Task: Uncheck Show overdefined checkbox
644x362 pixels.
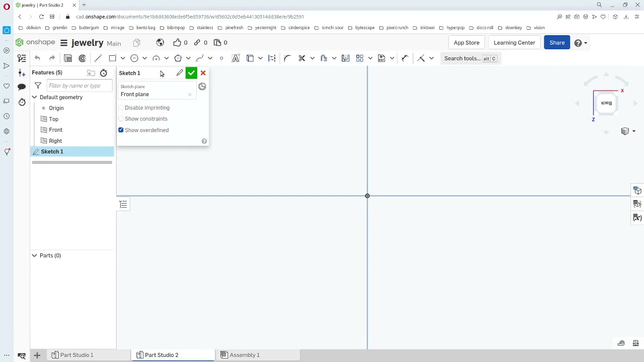Action: click(121, 130)
